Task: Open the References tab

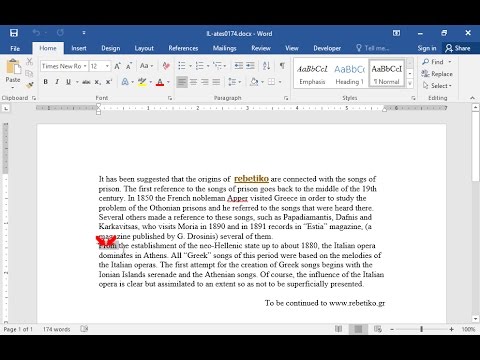Action: click(183, 48)
